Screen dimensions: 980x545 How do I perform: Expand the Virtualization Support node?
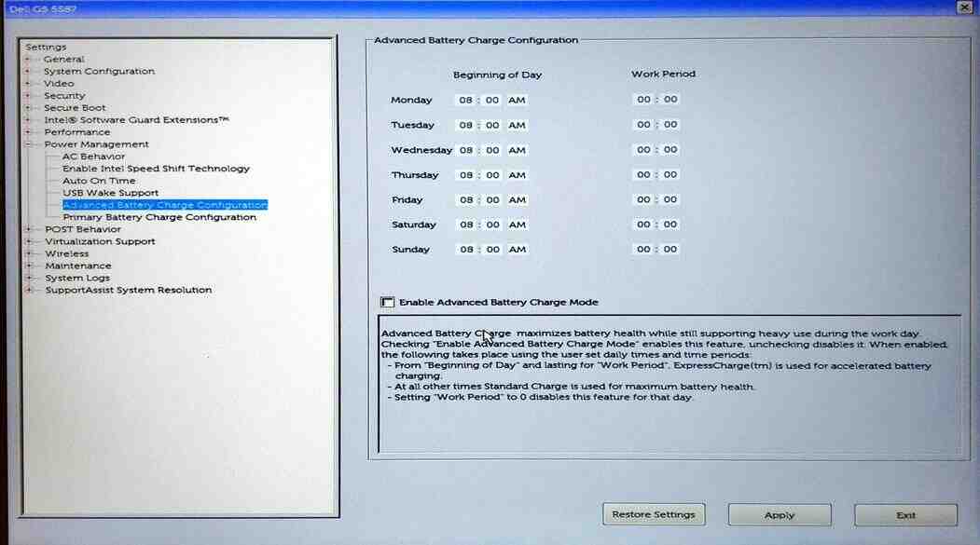28,241
